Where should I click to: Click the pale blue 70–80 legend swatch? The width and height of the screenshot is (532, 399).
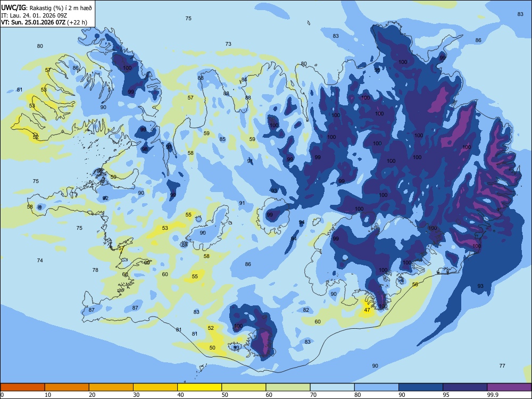332,387
